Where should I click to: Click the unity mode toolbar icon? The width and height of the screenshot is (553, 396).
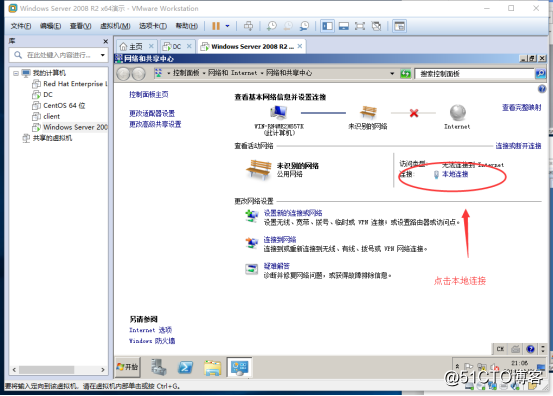376,26
